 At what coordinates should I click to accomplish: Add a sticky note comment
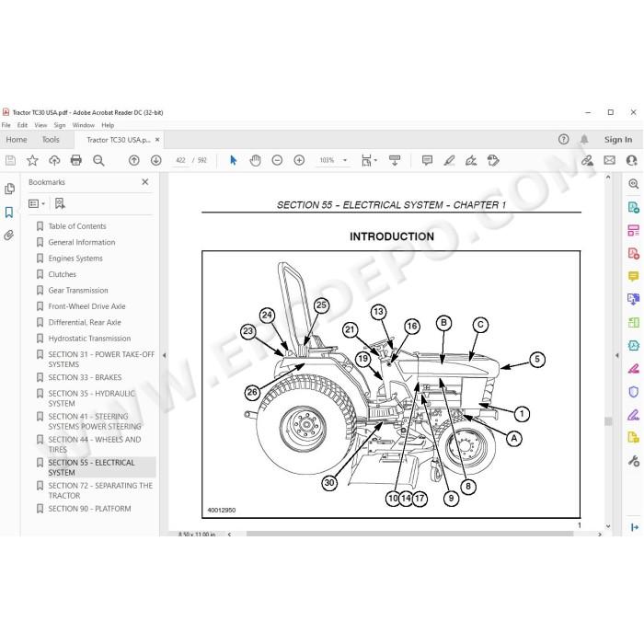pos(427,160)
